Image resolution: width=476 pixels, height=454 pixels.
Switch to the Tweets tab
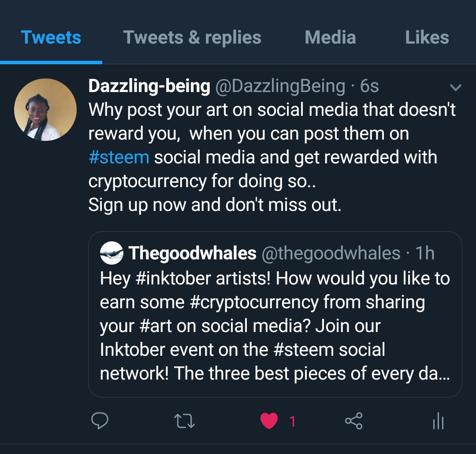51,37
